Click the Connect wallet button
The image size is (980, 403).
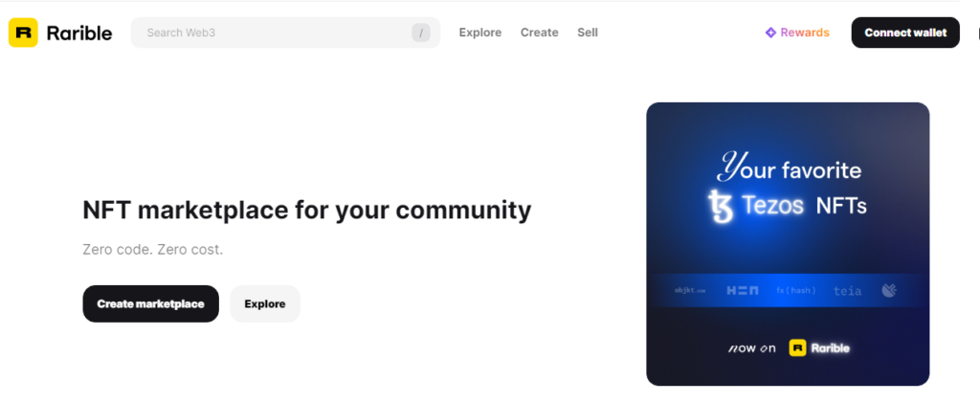coord(905,33)
